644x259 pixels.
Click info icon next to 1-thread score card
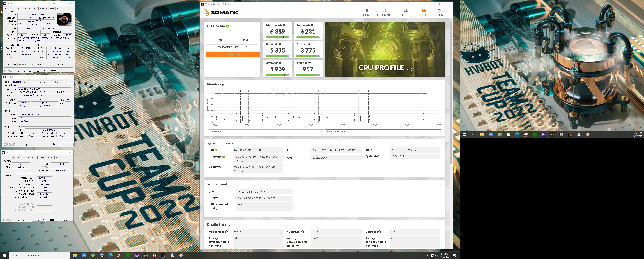click(x=309, y=63)
